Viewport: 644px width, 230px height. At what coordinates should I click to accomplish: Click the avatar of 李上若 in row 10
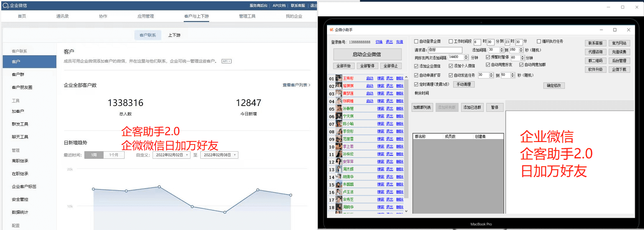pos(339,146)
